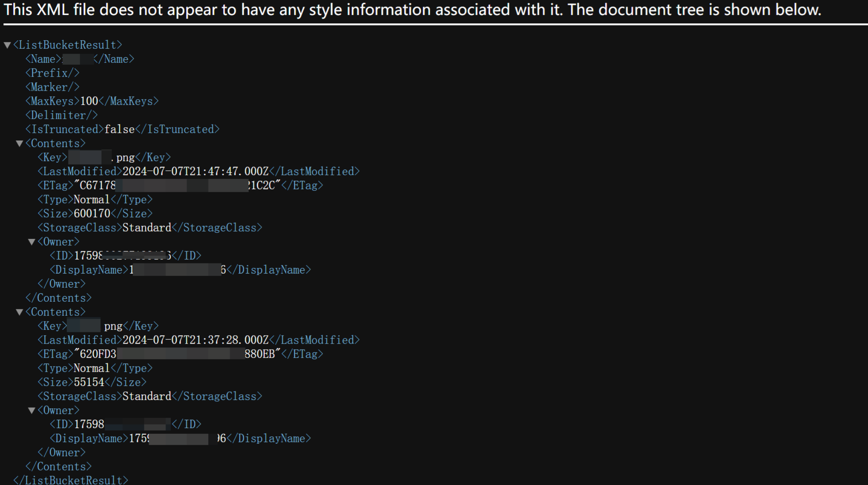
Task: Click the LastModified timestamp ending 21:47:47.000Z
Action: pyautogui.click(x=195, y=172)
